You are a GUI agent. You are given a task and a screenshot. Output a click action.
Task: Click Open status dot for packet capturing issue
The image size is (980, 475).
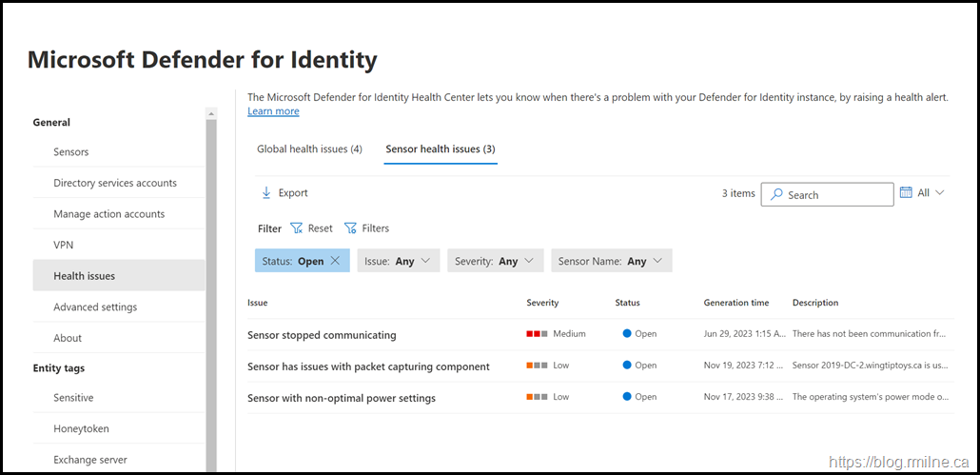tap(627, 366)
